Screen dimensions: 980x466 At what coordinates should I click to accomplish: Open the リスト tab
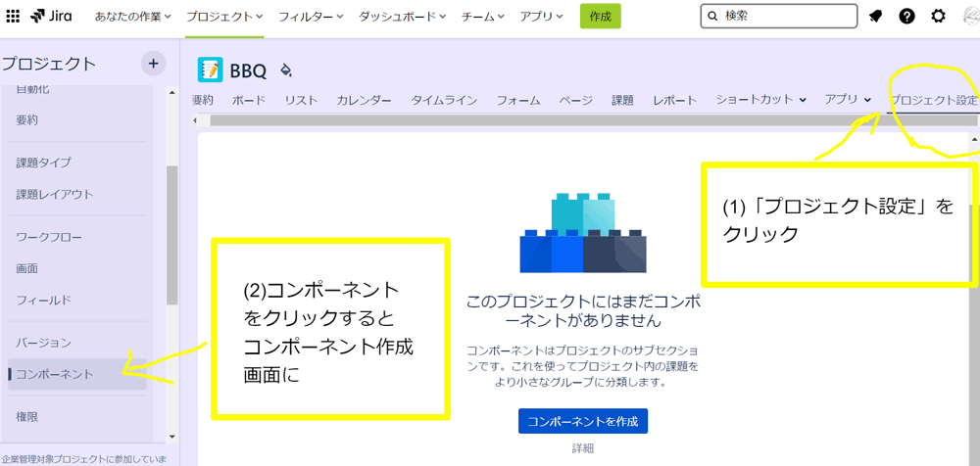pyautogui.click(x=301, y=100)
